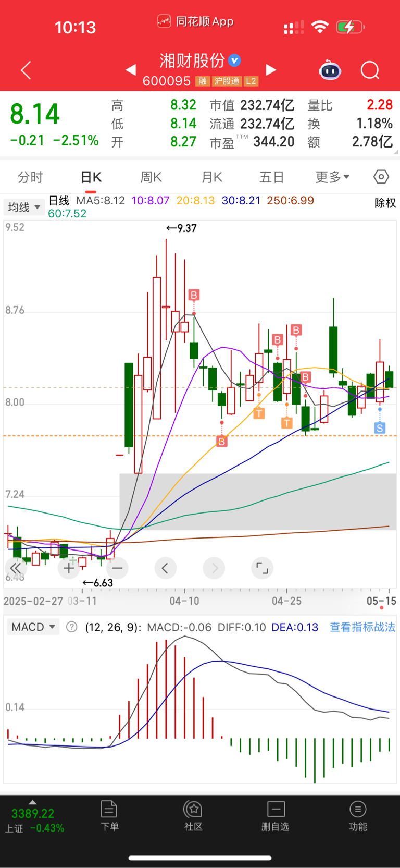Jump chart to earliest with double-left arrows
This screenshot has width=400, height=868.
16,568
